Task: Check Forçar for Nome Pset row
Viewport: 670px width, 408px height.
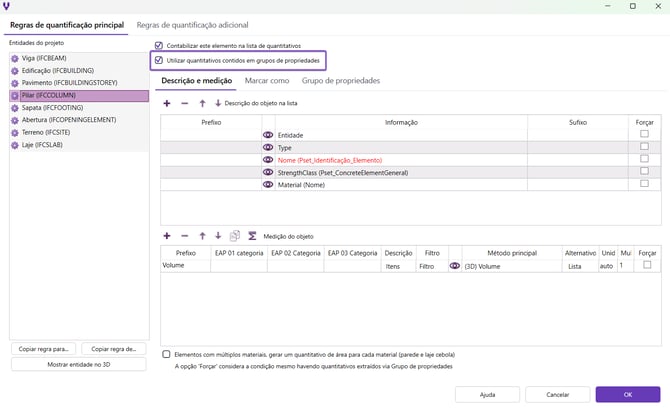Action: pos(644,159)
